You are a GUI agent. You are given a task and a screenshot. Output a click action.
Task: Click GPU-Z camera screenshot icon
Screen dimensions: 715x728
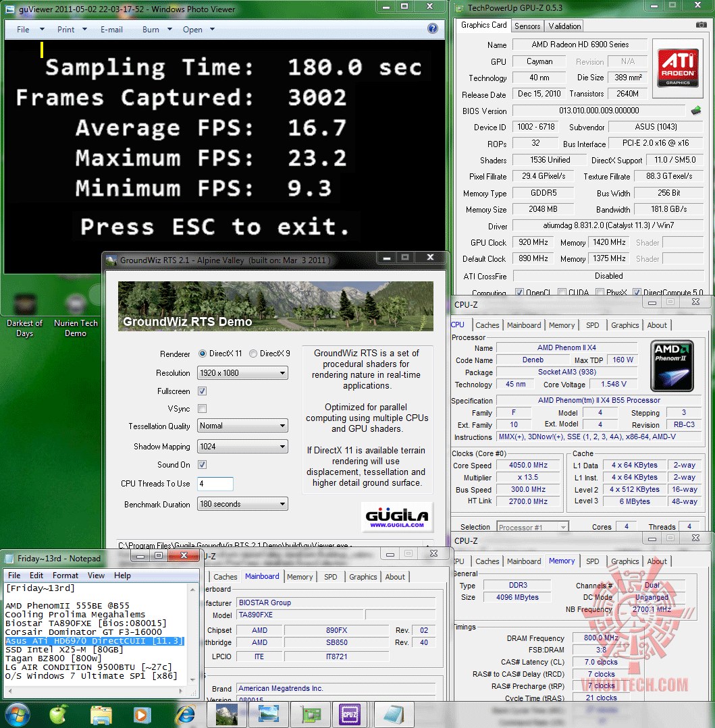(x=701, y=25)
